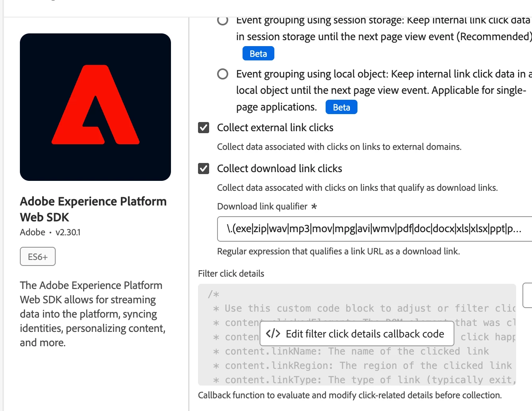Click the Beta badge after page applications
This screenshot has height=411, width=532.
(342, 107)
